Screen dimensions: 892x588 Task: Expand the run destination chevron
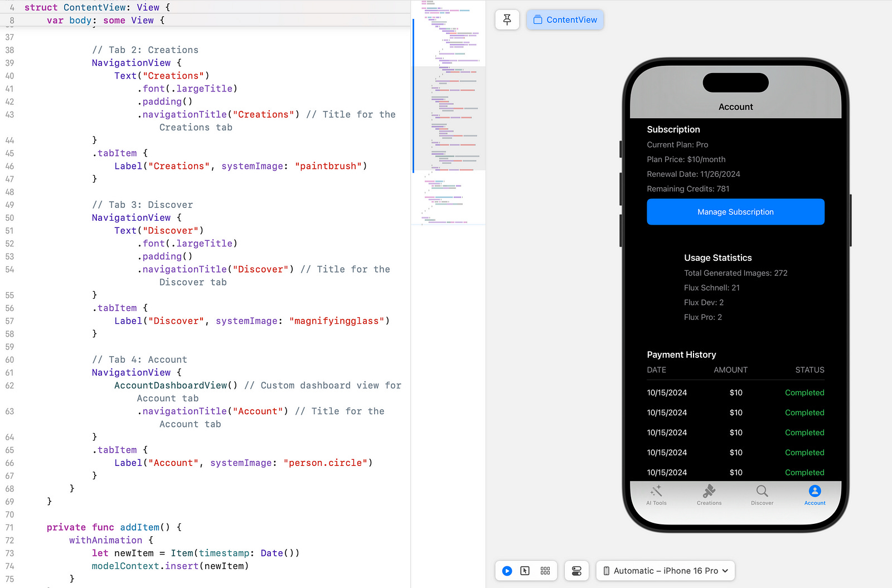coord(725,570)
